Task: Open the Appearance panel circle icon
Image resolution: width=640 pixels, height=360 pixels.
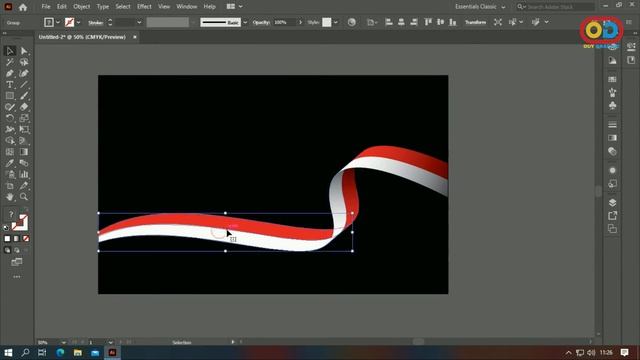Action: click(612, 170)
